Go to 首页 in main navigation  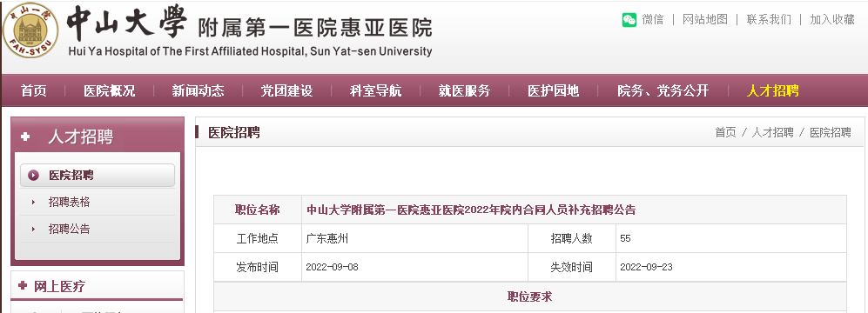34,90
